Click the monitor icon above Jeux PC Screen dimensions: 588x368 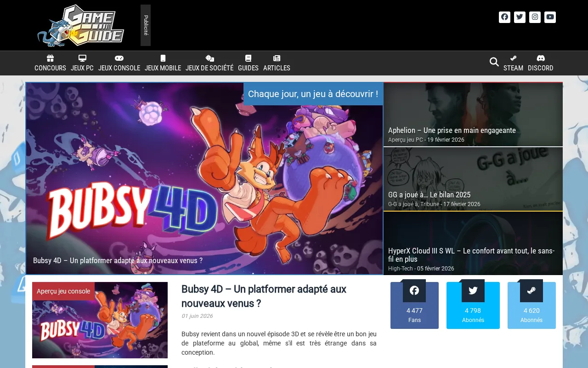coord(82,58)
